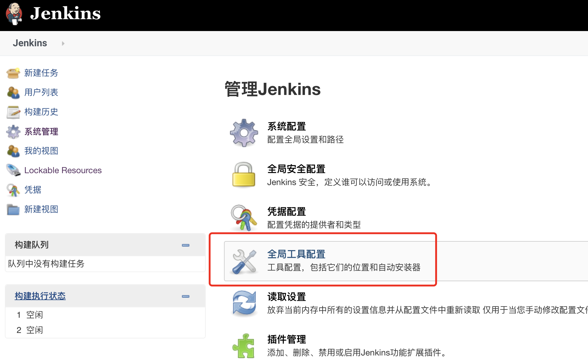Click the 我的视图 user icon
This screenshot has width=588, height=364.
13,151
